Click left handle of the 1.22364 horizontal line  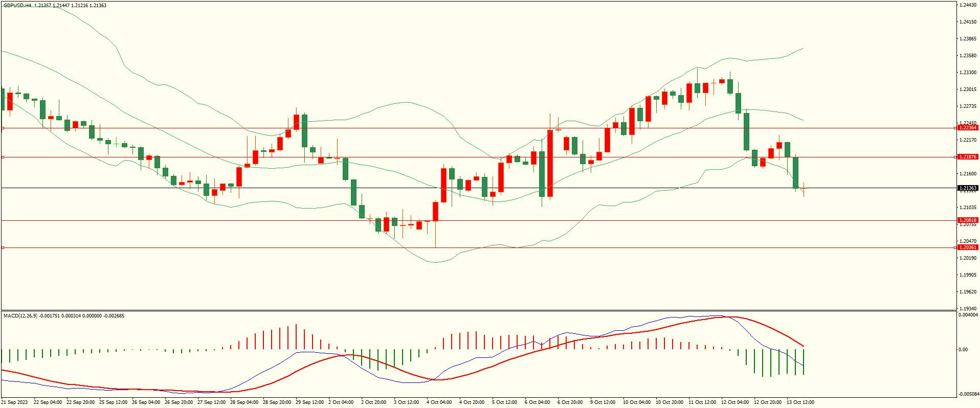(x=3, y=128)
